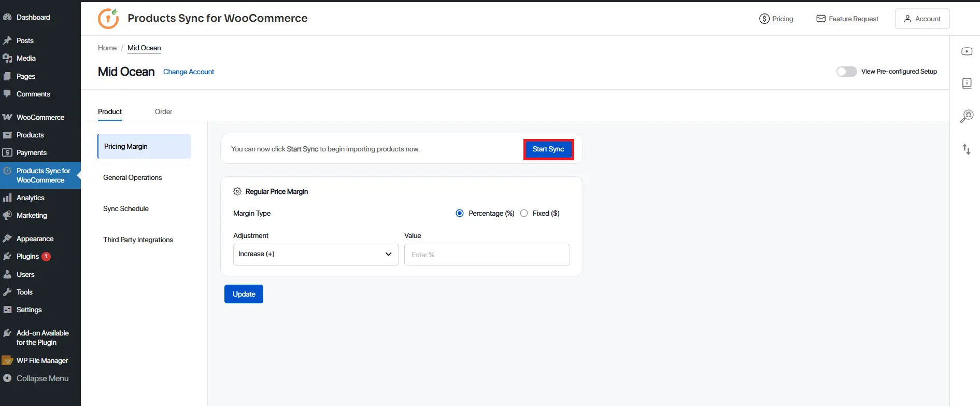Click the Plugins update count badge

click(x=46, y=256)
